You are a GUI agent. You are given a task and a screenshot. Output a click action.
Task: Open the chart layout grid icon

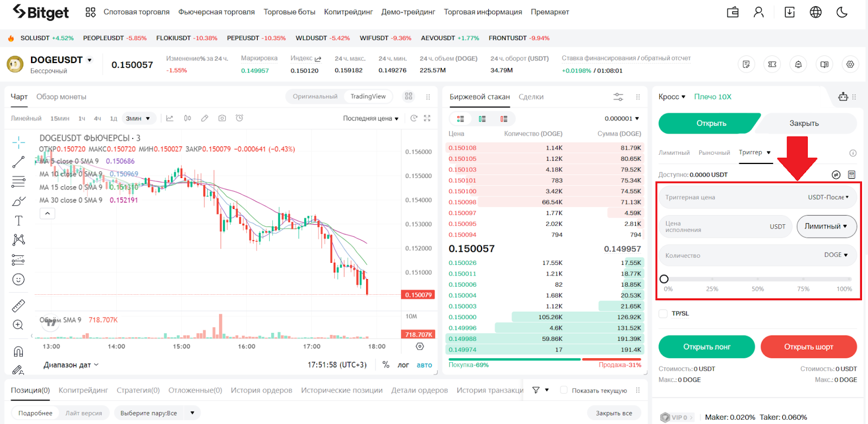(409, 96)
